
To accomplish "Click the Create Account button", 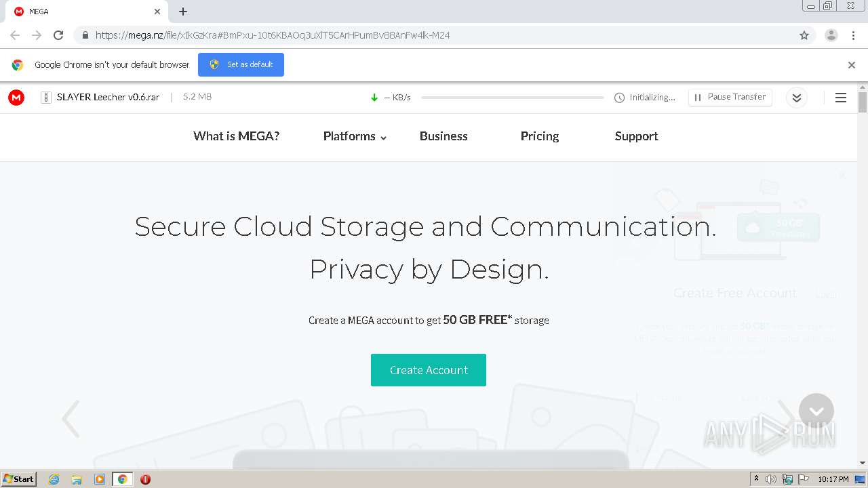I will coord(429,370).
